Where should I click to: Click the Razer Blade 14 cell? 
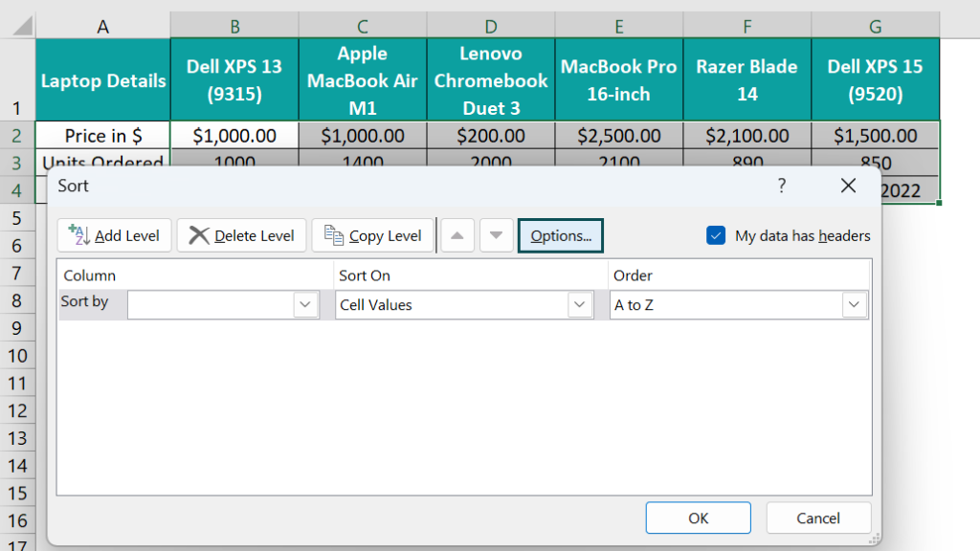tap(746, 80)
